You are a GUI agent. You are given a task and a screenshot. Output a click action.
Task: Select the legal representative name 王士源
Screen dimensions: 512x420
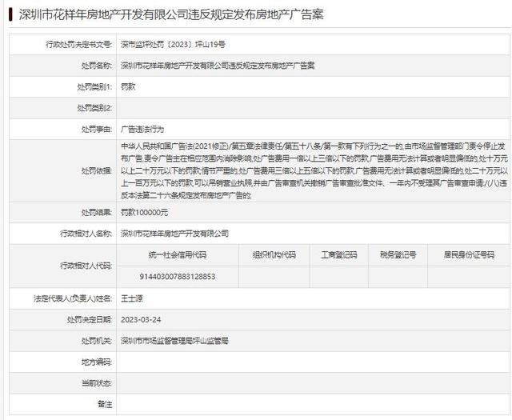(x=132, y=298)
